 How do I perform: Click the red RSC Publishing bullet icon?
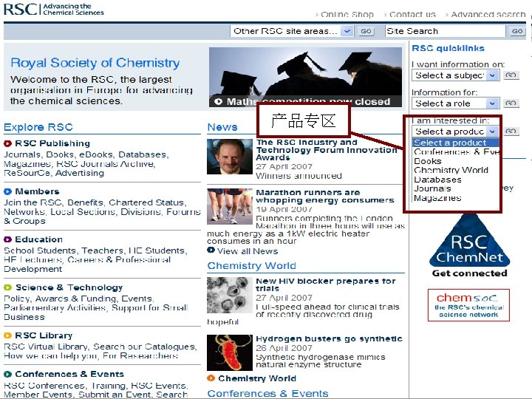click(x=7, y=143)
